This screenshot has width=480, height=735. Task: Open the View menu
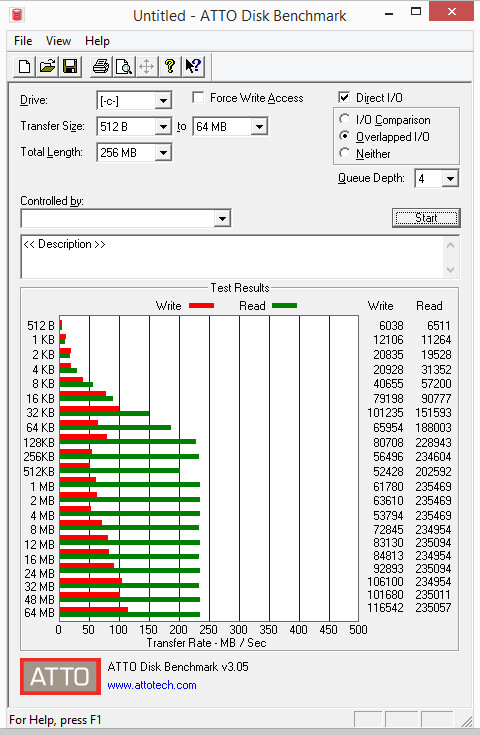[x=58, y=41]
